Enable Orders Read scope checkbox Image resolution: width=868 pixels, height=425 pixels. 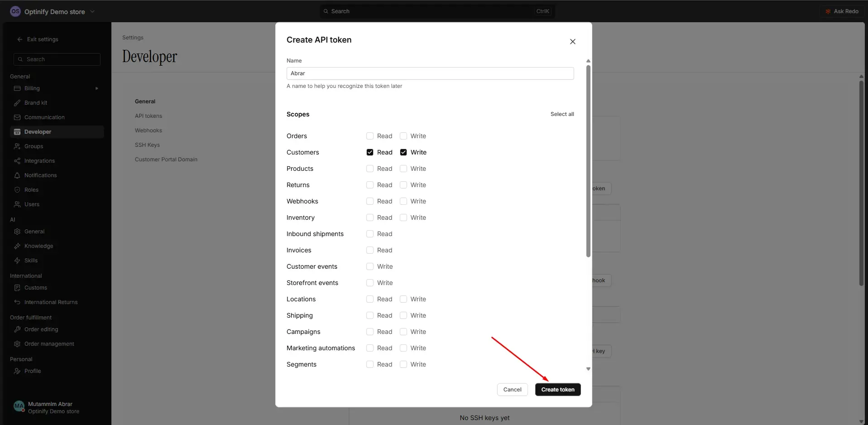point(370,136)
